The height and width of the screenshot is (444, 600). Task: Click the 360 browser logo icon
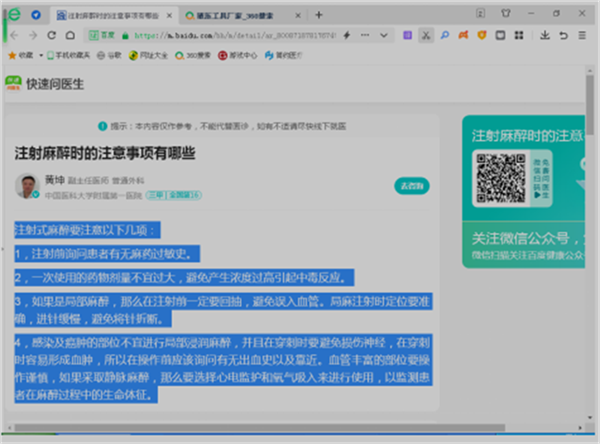point(14,15)
